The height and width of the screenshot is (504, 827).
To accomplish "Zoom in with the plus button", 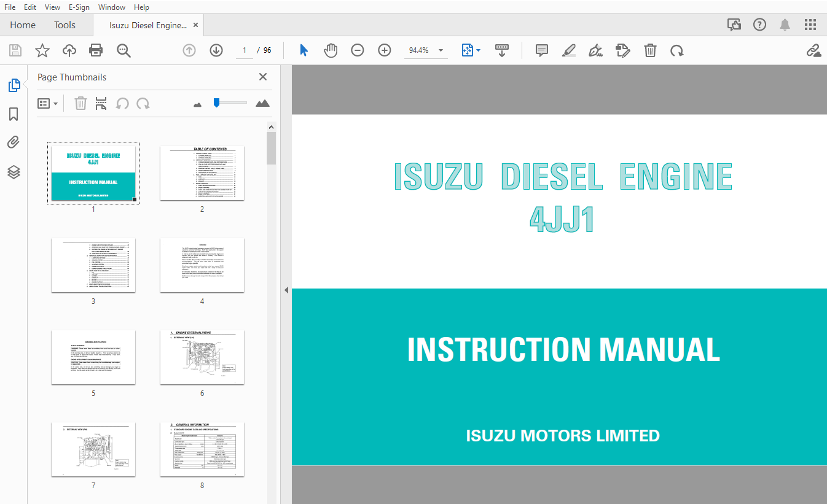I will click(385, 50).
